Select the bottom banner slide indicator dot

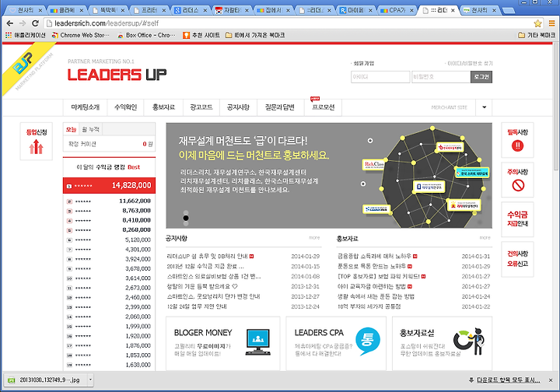(x=186, y=223)
